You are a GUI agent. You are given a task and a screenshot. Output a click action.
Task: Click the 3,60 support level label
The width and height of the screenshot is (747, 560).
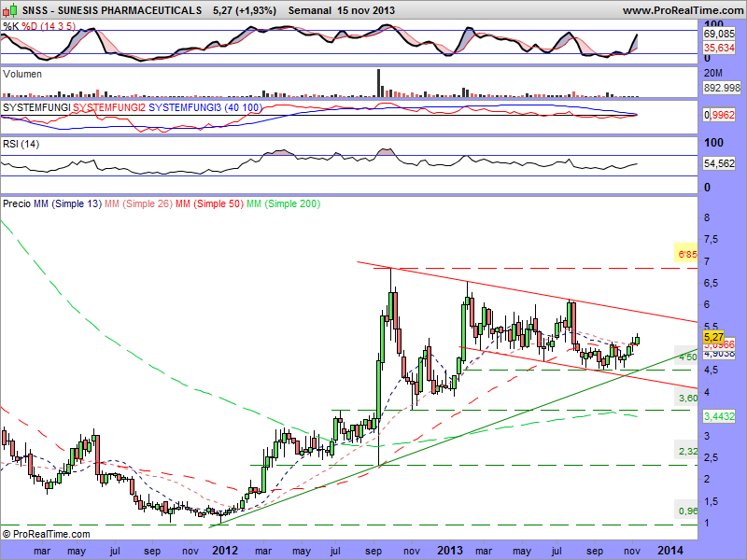click(687, 399)
